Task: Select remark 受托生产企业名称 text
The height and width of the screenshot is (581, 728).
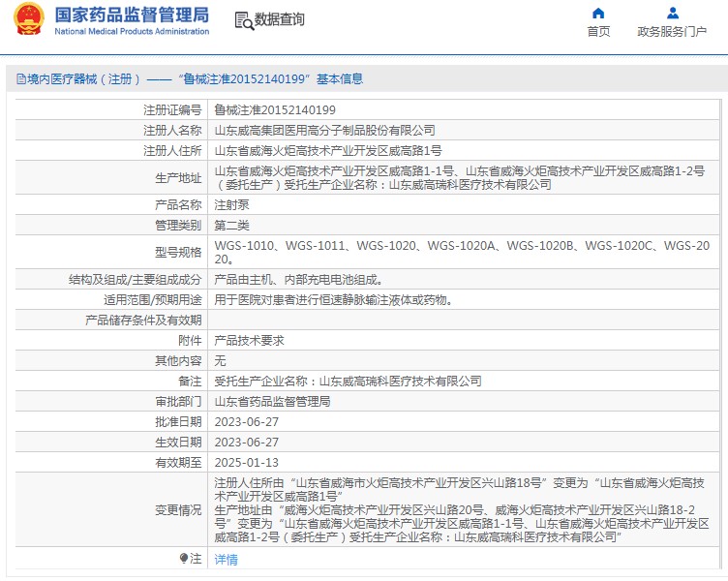Action: (348, 382)
